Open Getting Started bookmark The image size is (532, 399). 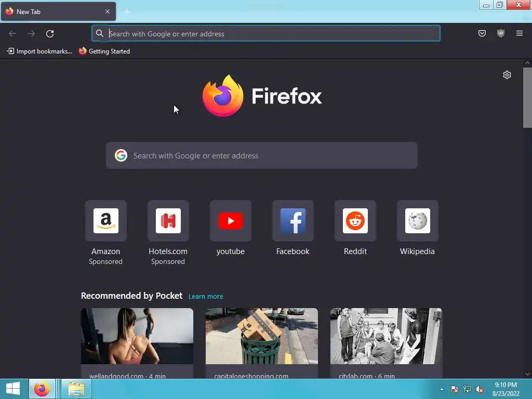pyautogui.click(x=104, y=51)
